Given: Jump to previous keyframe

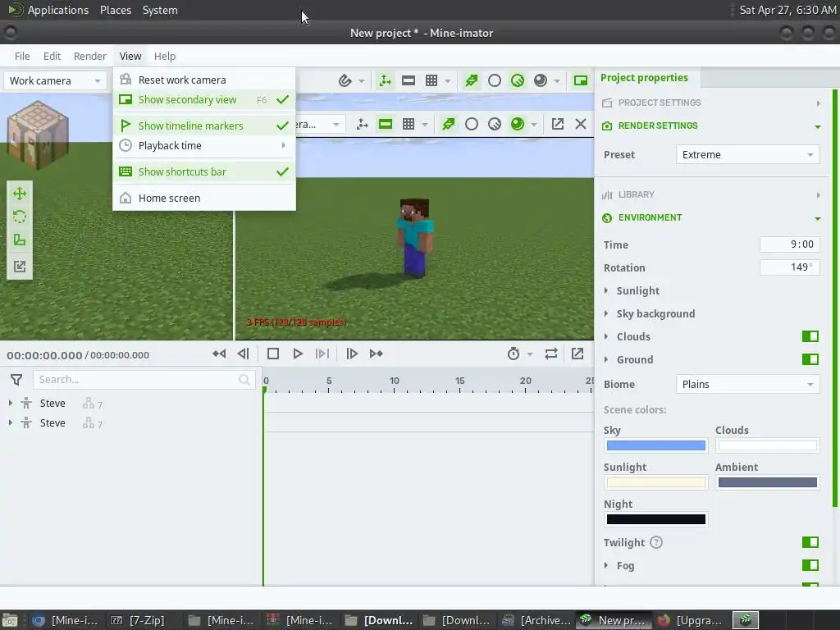Looking at the screenshot, I should tap(219, 354).
